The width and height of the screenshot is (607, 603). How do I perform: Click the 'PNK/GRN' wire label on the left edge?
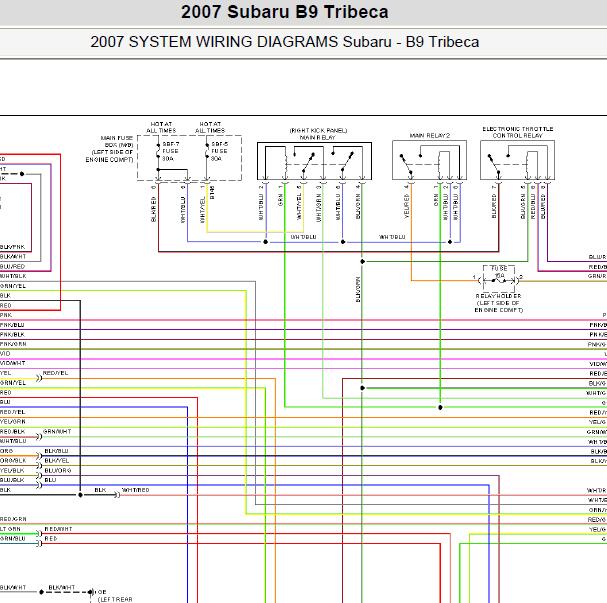click(x=13, y=344)
